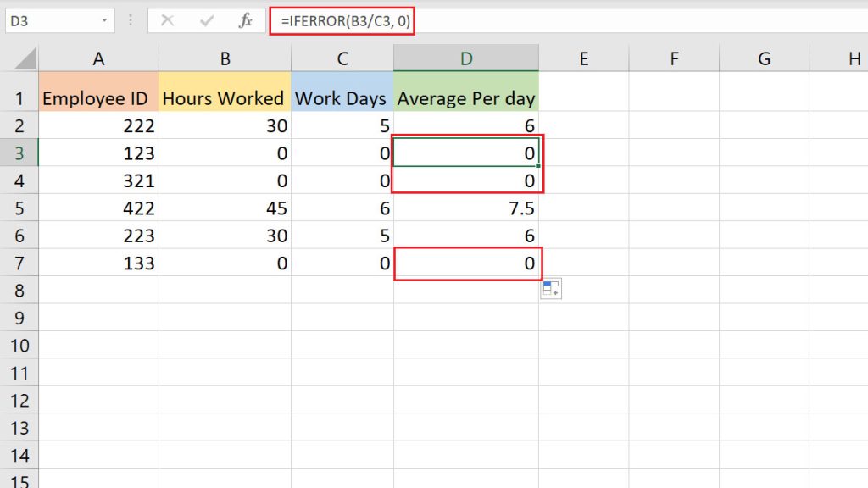The height and width of the screenshot is (488, 868).
Task: Click the Work Days header cell
Action: tap(342, 97)
